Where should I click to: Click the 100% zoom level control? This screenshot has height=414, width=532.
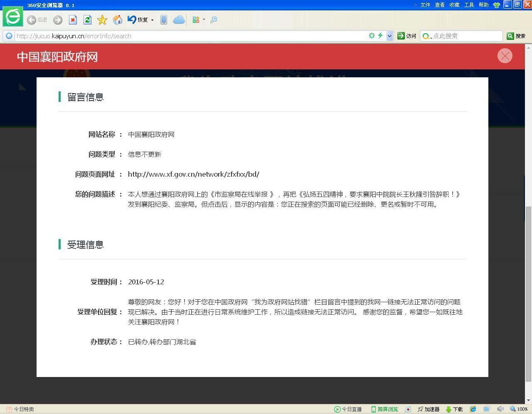pyautogui.click(x=519, y=409)
